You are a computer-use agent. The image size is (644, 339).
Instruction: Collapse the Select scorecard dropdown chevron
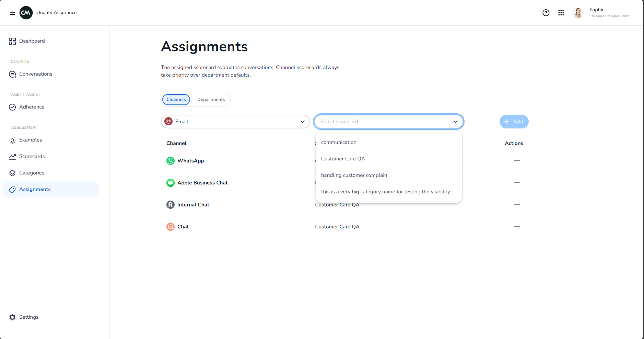coord(456,122)
